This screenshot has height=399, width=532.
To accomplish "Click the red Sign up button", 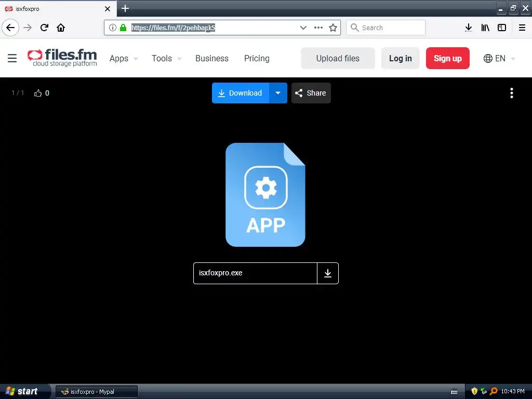I will click(447, 58).
